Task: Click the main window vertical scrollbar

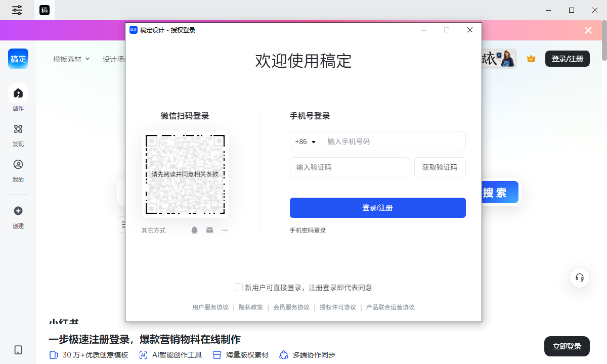Action: tap(604, 40)
